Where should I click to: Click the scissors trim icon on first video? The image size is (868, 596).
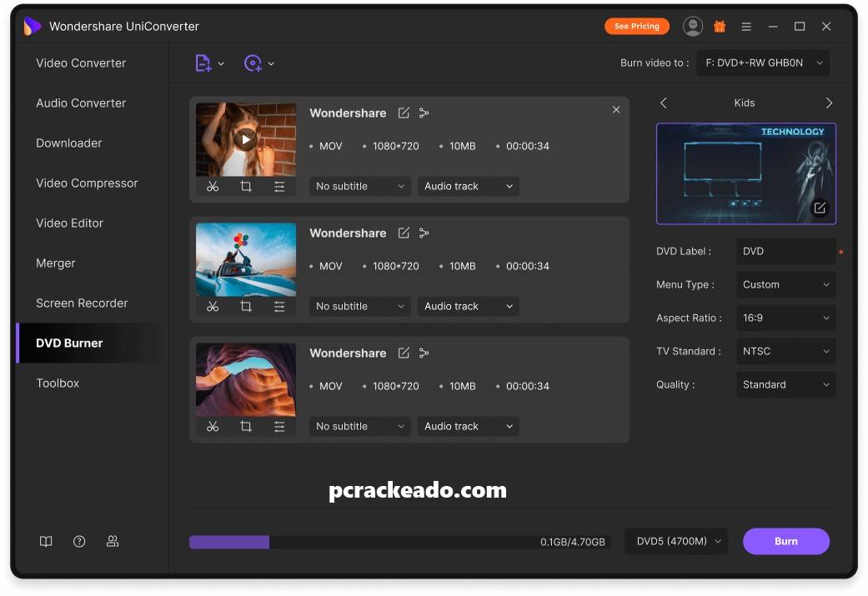point(213,187)
